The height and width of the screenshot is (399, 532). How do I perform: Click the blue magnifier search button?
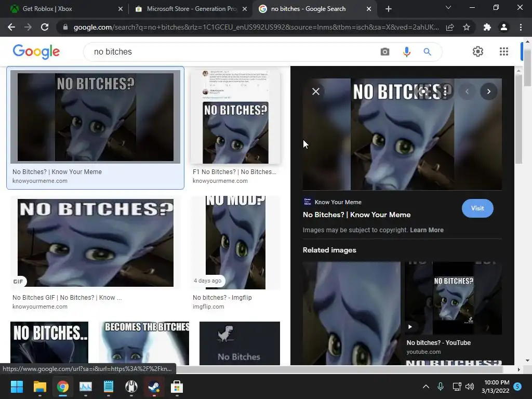click(427, 52)
